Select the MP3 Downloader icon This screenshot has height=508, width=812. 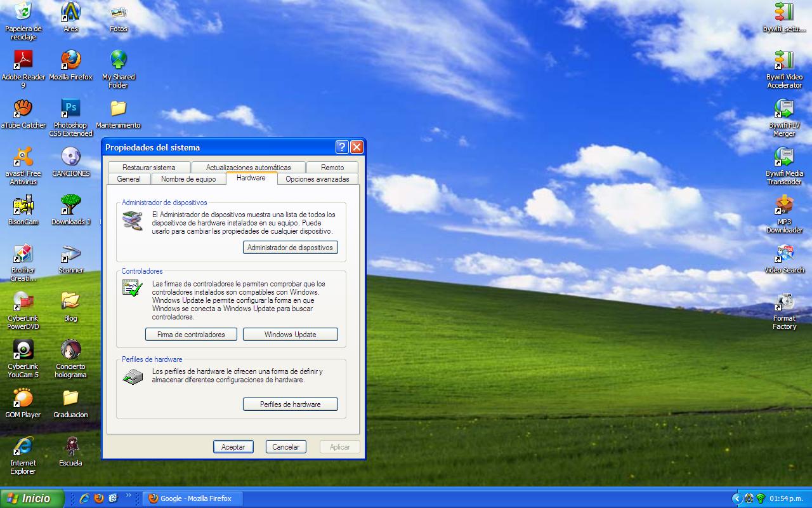(x=784, y=214)
